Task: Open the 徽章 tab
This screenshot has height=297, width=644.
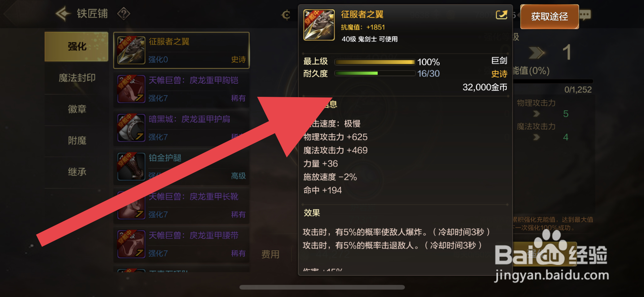Action: [x=77, y=109]
